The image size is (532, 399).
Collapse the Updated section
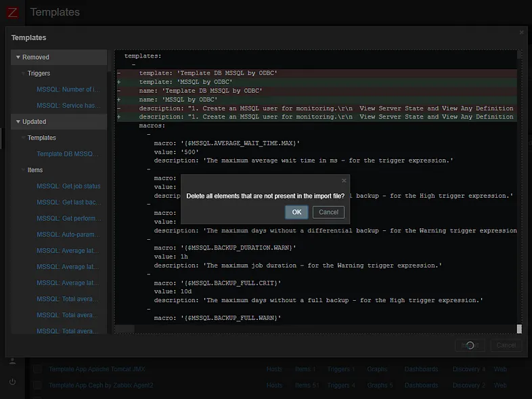[18, 121]
